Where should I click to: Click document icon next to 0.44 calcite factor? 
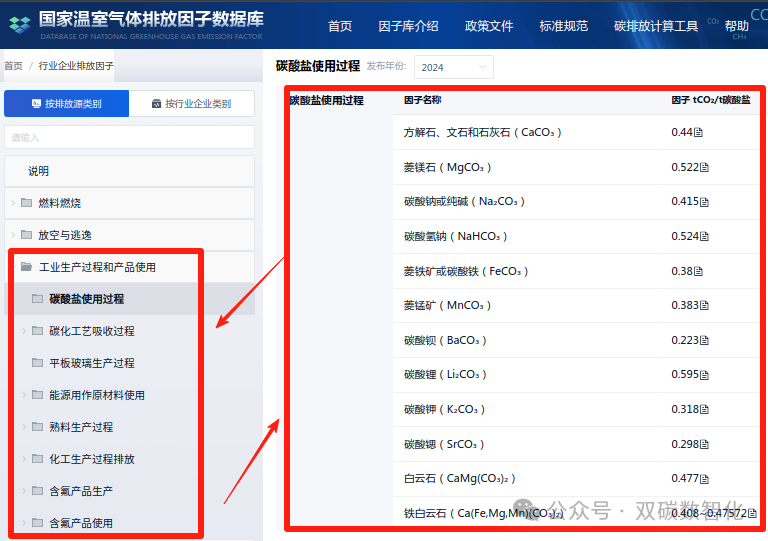pyautogui.click(x=699, y=133)
